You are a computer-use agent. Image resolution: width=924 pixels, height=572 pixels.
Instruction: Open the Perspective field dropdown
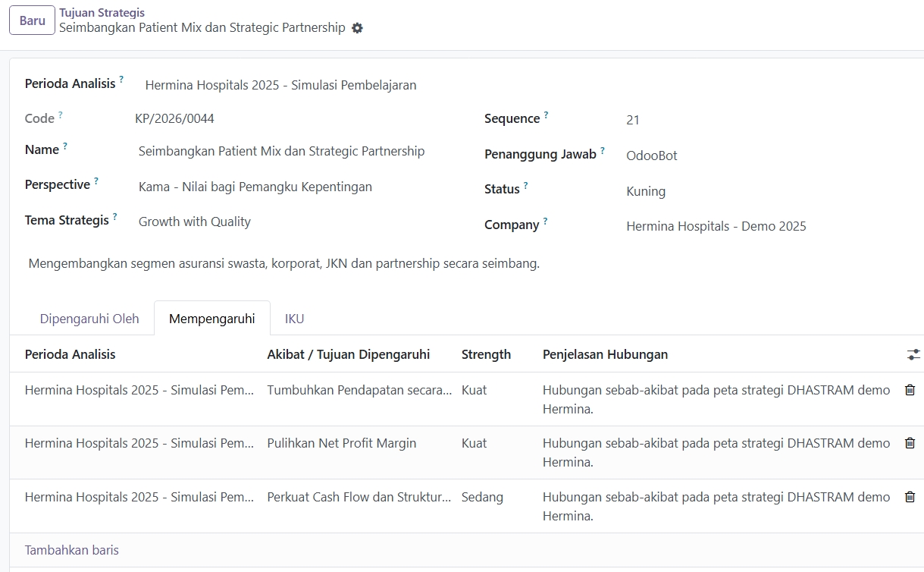tap(303, 187)
